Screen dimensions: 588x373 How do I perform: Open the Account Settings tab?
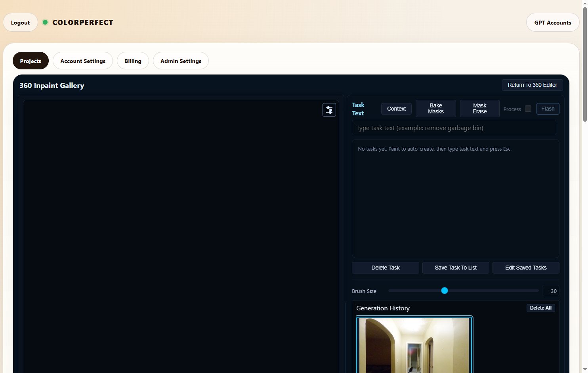click(83, 61)
